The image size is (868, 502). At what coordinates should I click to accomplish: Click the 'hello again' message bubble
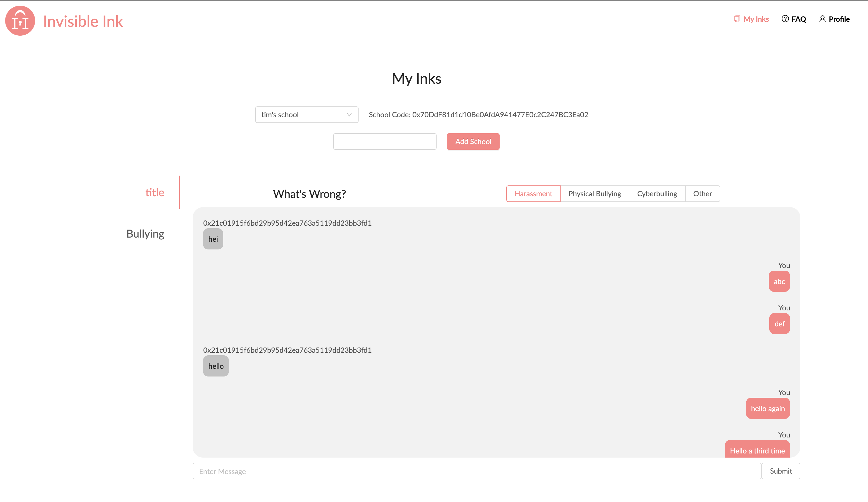click(768, 408)
